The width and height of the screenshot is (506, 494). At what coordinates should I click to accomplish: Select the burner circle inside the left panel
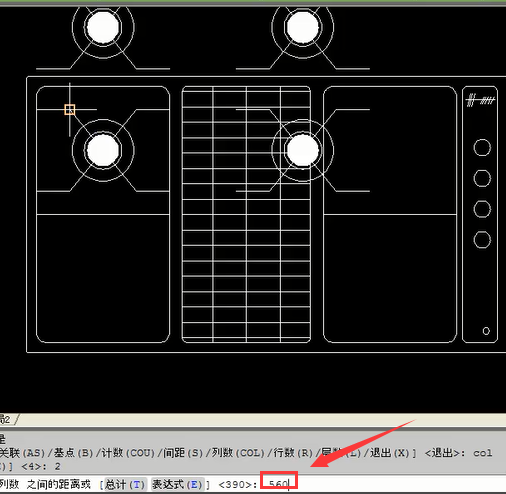pyautogui.click(x=103, y=150)
